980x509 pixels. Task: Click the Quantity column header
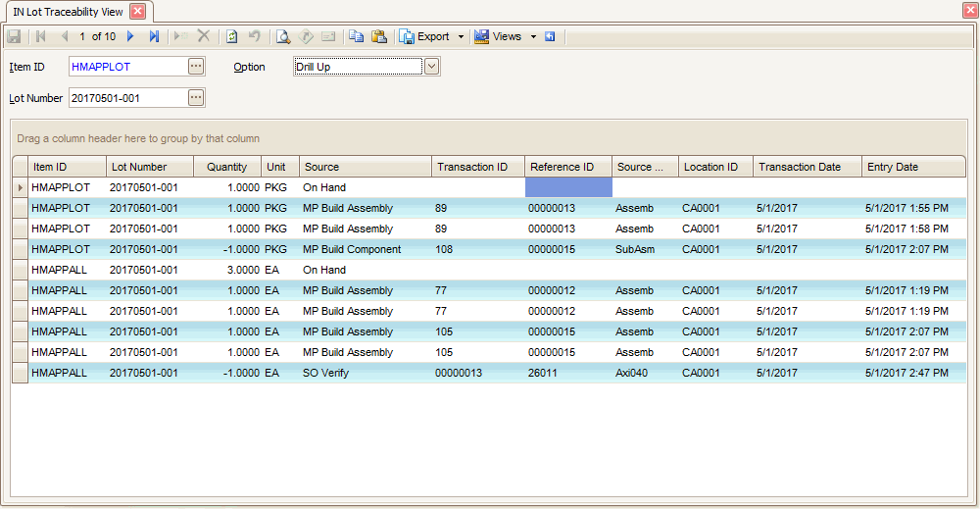(x=226, y=167)
